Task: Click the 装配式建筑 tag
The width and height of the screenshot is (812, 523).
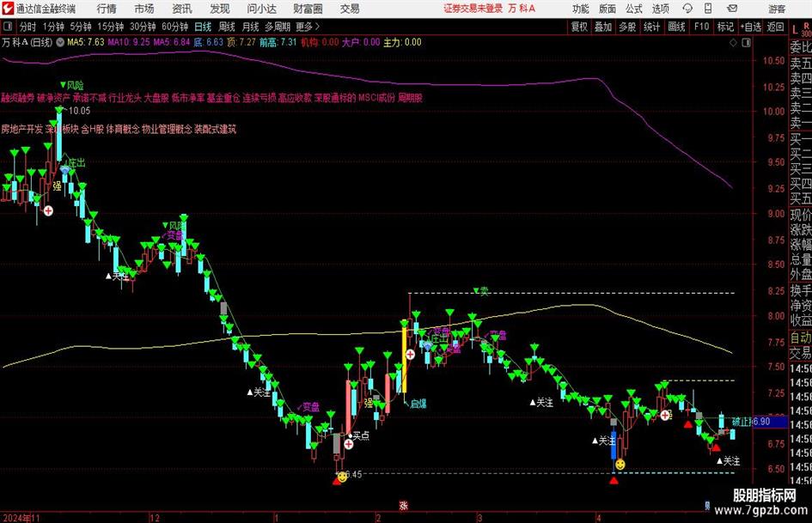Action: click(215, 129)
